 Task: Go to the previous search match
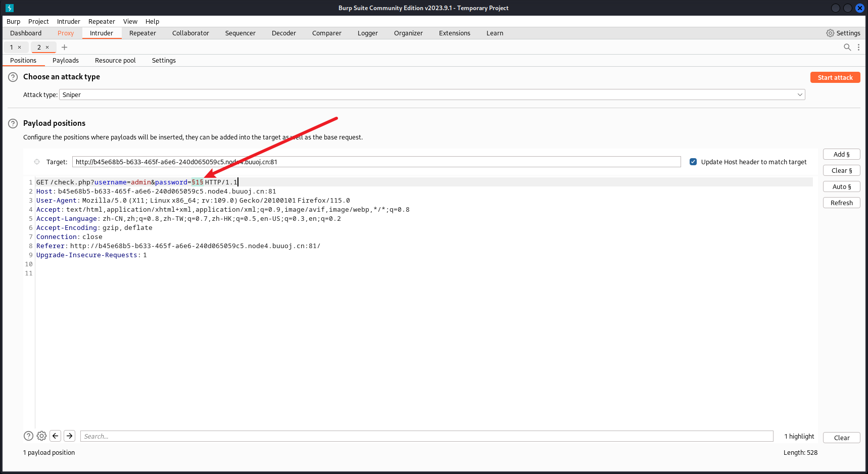pyautogui.click(x=56, y=436)
